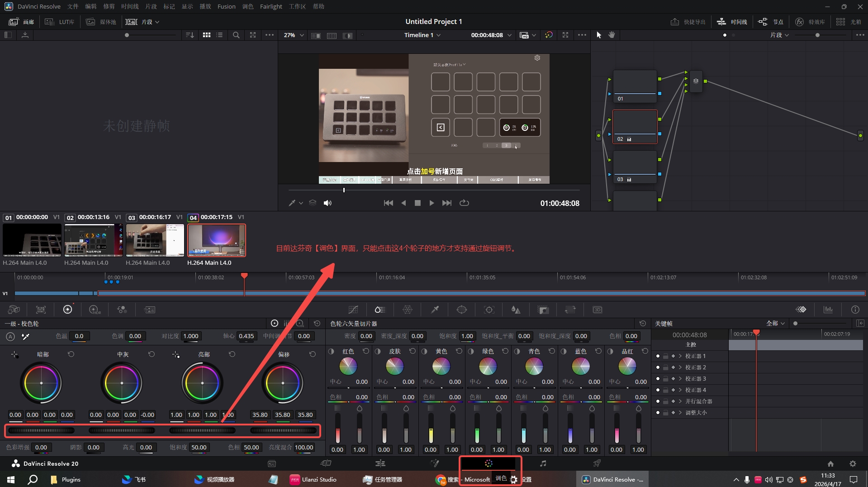Expand the 校正器 4 keyframe track
868x487 pixels.
pos(680,390)
